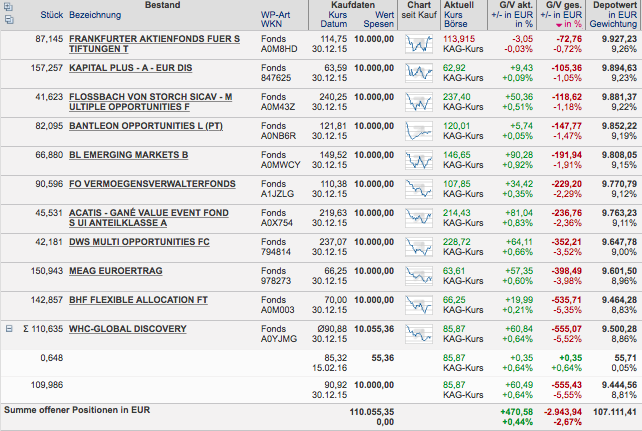Select WKN value 'A1JZLG'

[278, 194]
